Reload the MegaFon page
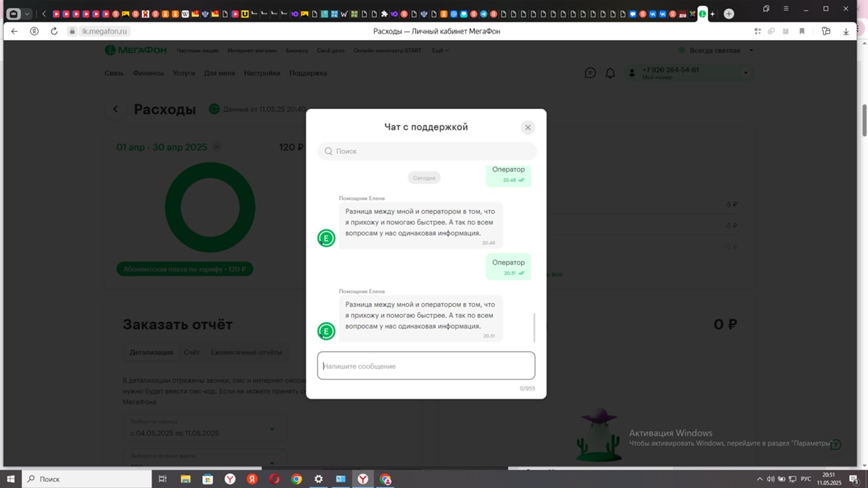Viewport: 868px width, 488px height. pyautogui.click(x=54, y=31)
